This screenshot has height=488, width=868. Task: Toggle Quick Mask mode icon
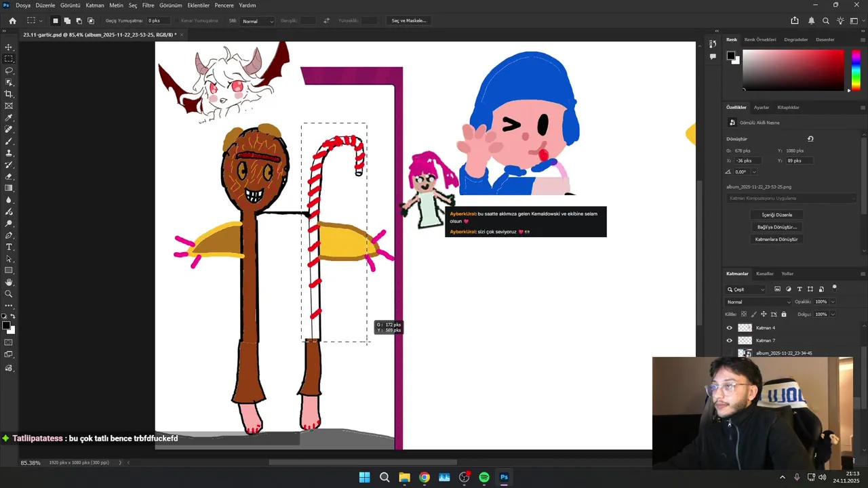[9, 342]
